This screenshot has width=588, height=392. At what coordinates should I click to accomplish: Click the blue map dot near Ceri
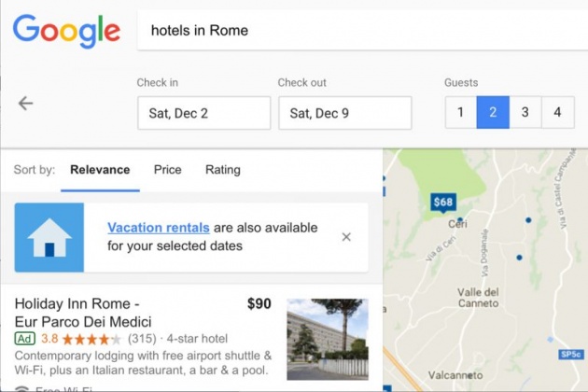(x=460, y=220)
